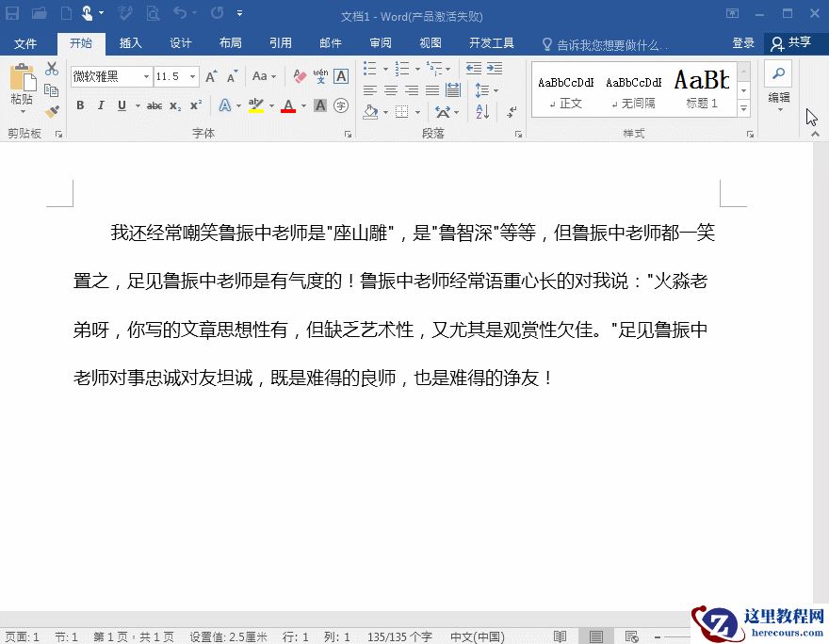Decrease paragraph indent
Screen dimensions: 829x644
474,68
